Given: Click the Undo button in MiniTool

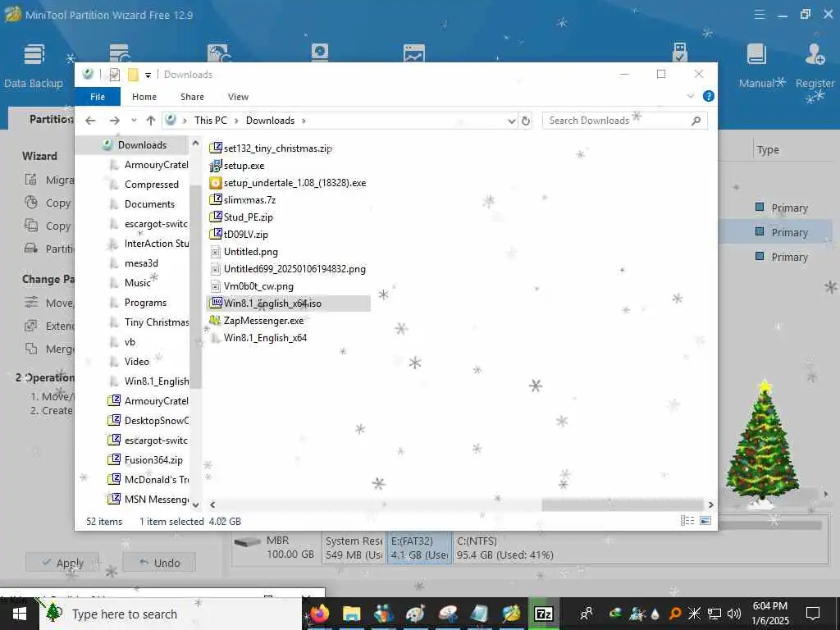Looking at the screenshot, I should pos(159,563).
